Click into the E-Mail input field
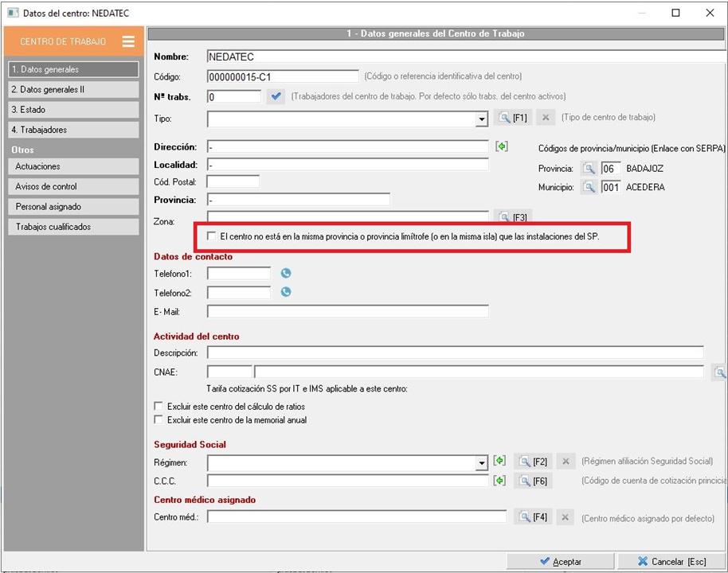Screen dimensions: 728x573 (347, 311)
